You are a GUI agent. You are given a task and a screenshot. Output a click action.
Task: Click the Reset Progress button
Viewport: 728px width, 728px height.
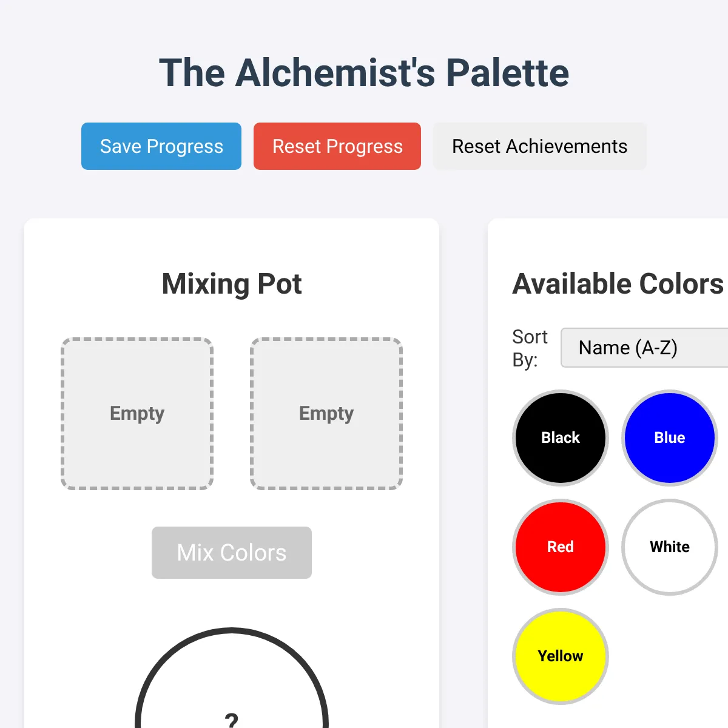tap(337, 146)
